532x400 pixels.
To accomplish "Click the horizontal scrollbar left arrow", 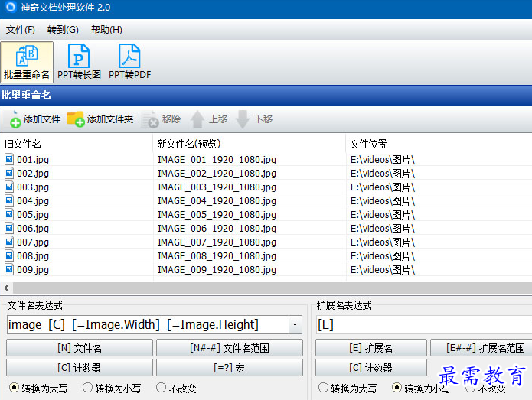I will tap(6, 288).
